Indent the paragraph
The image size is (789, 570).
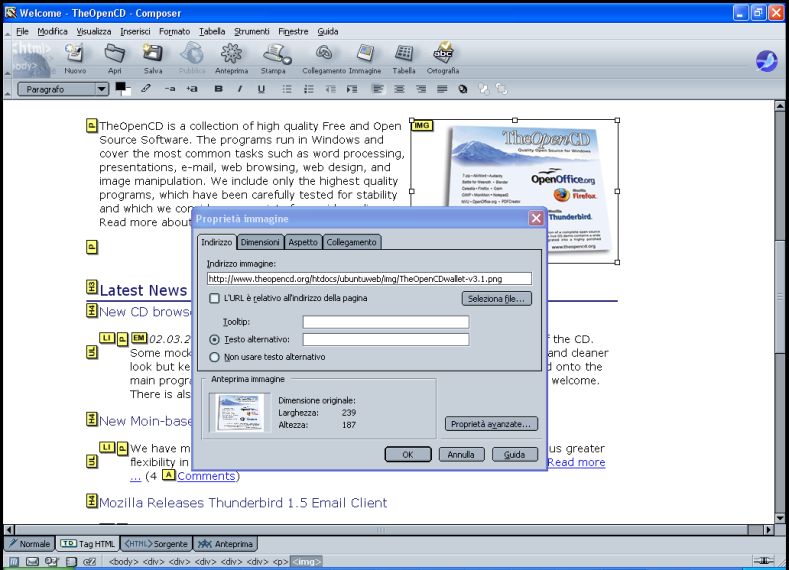(352, 89)
